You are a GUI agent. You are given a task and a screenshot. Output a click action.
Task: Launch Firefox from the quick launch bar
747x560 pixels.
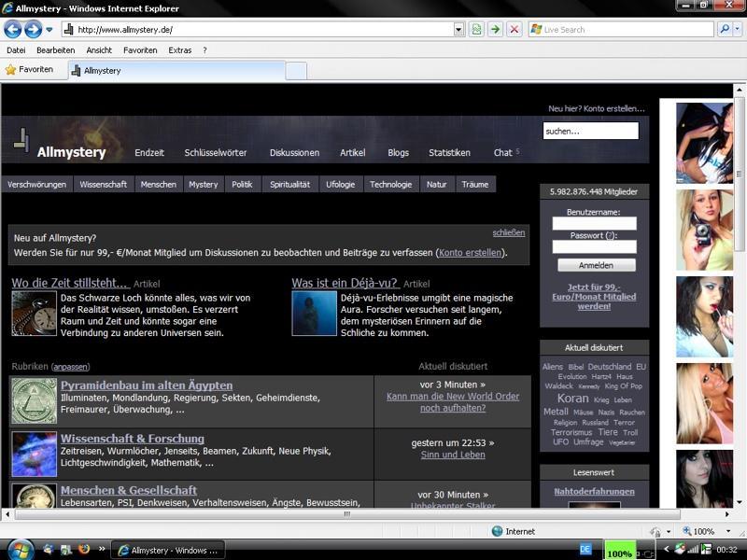(84, 550)
